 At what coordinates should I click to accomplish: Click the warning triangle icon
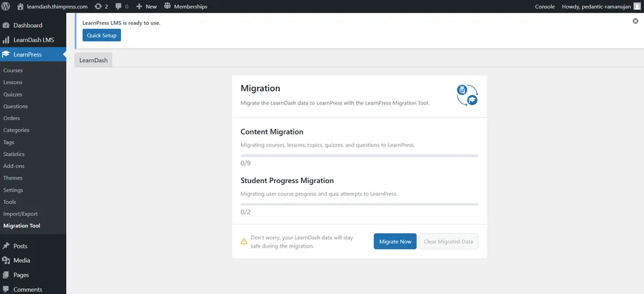click(x=244, y=242)
